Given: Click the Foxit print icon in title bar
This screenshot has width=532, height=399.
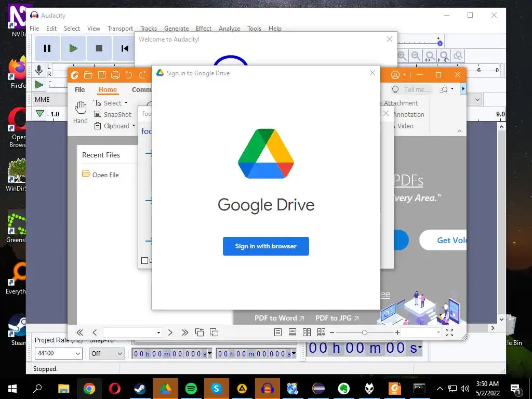Looking at the screenshot, I should click(115, 75).
